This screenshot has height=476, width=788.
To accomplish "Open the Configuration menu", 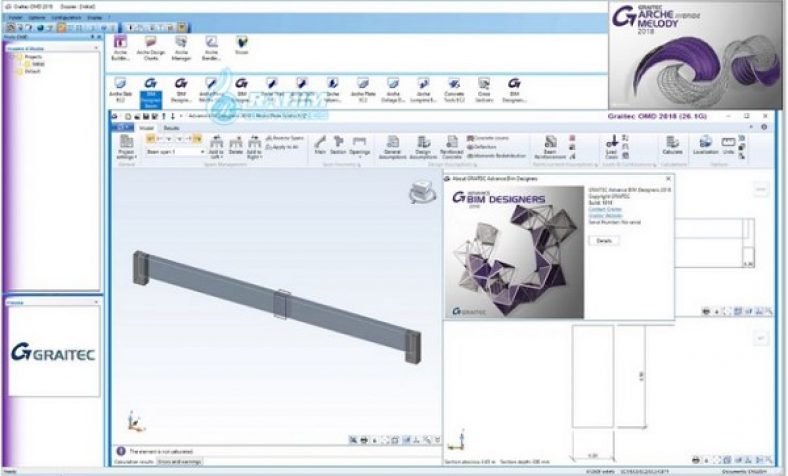I will tap(66, 18).
